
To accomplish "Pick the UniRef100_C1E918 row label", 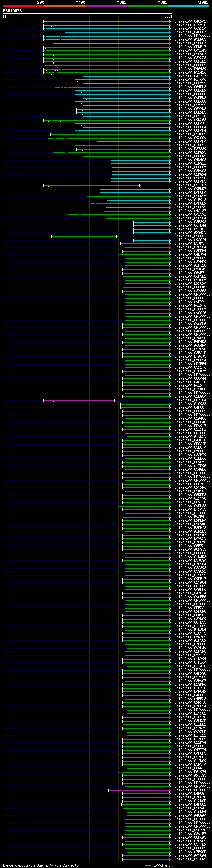I will click(190, 200).
